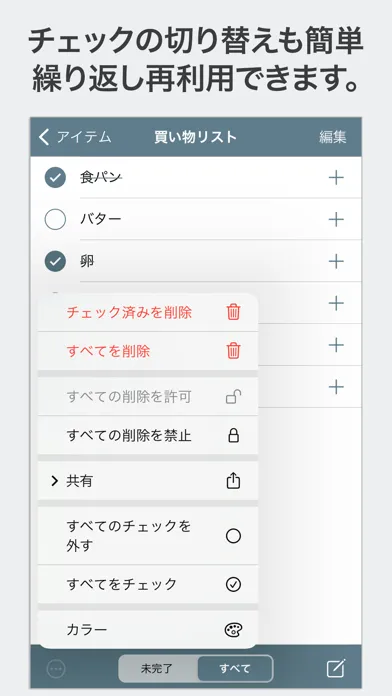Tap 編集 button in header
Screen dimensions: 392x696
pyautogui.click(x=333, y=137)
